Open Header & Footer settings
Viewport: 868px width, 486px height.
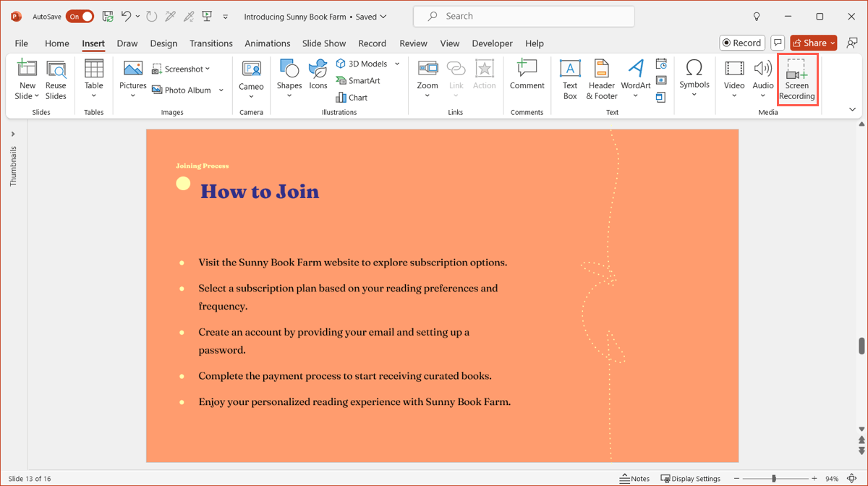pyautogui.click(x=602, y=80)
